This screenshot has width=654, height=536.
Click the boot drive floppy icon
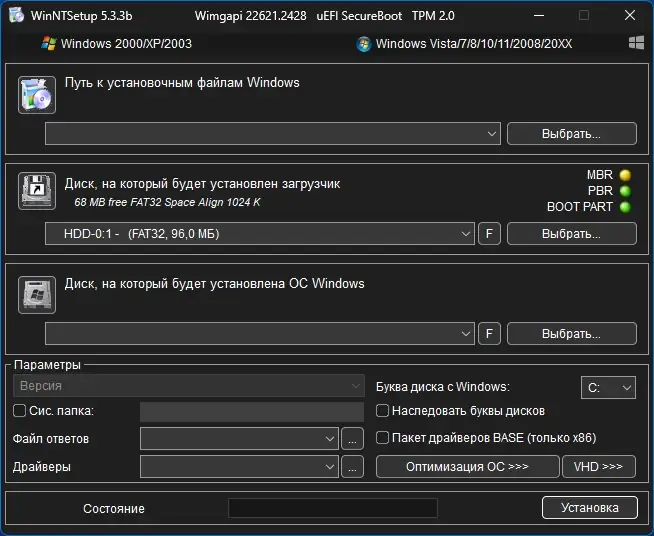point(37,191)
